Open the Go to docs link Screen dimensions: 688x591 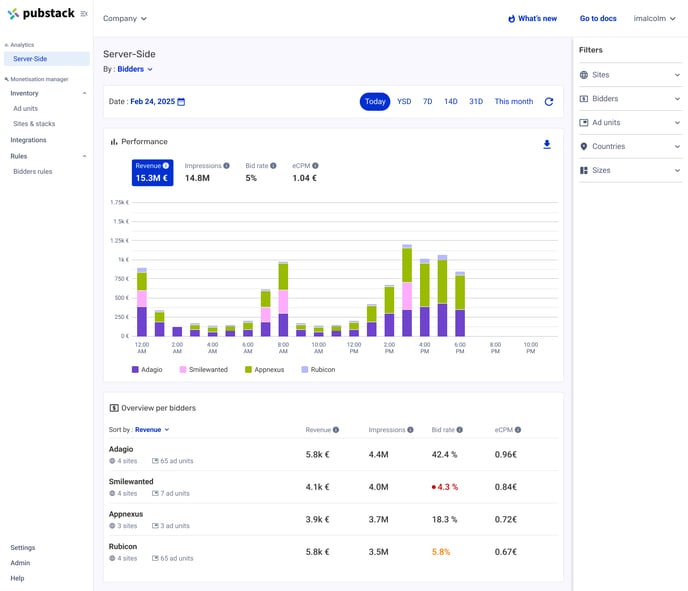(598, 18)
